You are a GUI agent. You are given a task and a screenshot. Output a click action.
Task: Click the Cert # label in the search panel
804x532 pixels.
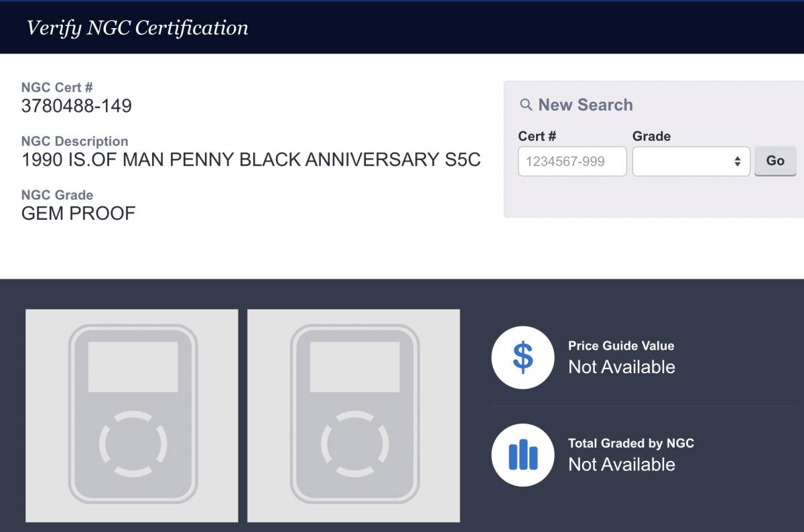point(537,136)
